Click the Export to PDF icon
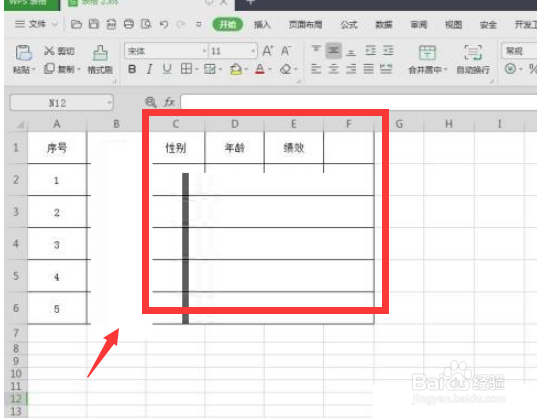 (x=111, y=24)
